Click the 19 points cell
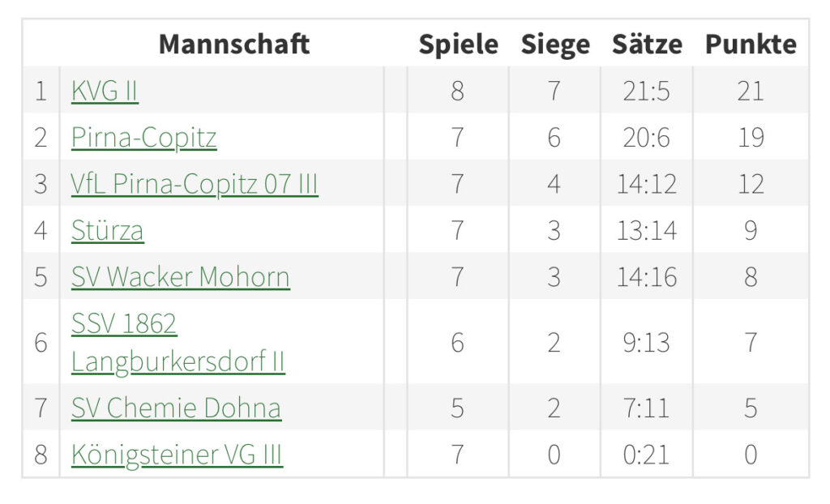830x504 pixels. [751, 138]
